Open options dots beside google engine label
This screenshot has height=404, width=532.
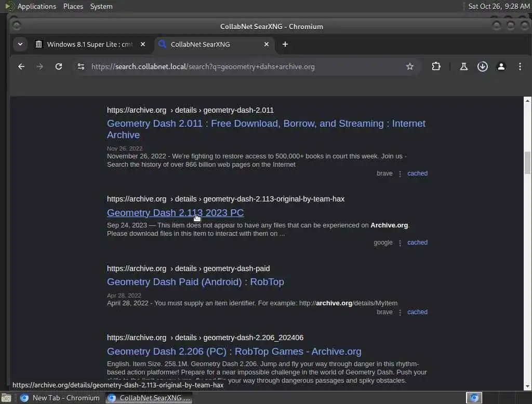pos(400,243)
